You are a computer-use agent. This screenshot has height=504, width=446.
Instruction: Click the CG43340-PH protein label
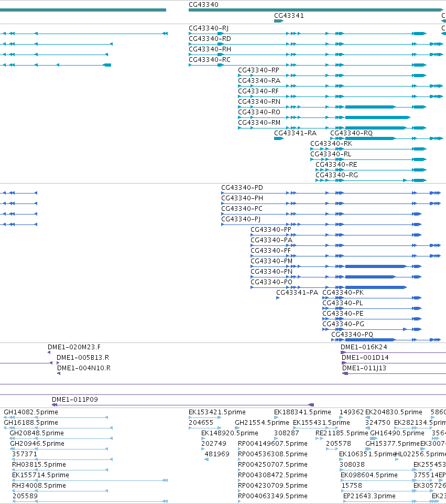(x=242, y=198)
